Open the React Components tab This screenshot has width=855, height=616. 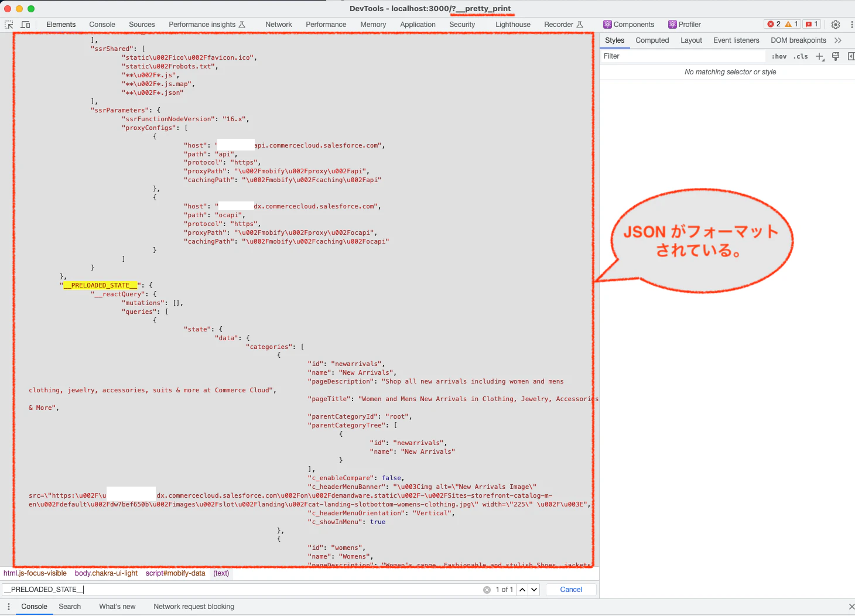pyautogui.click(x=629, y=25)
